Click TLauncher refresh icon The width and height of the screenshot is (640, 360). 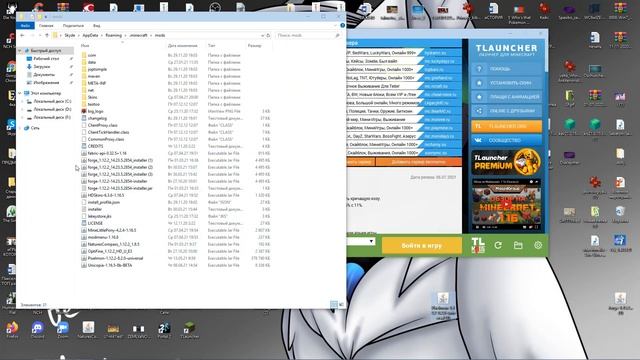[498, 245]
